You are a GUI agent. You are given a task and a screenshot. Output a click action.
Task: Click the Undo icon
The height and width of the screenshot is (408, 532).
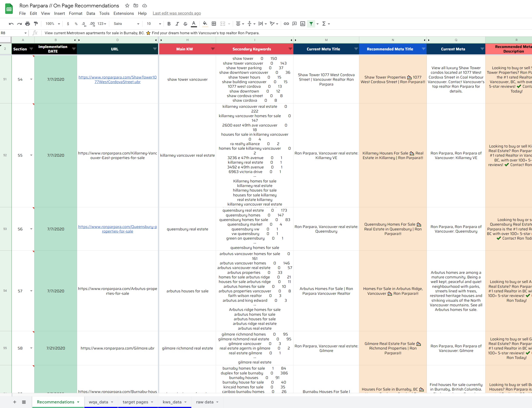coord(11,24)
